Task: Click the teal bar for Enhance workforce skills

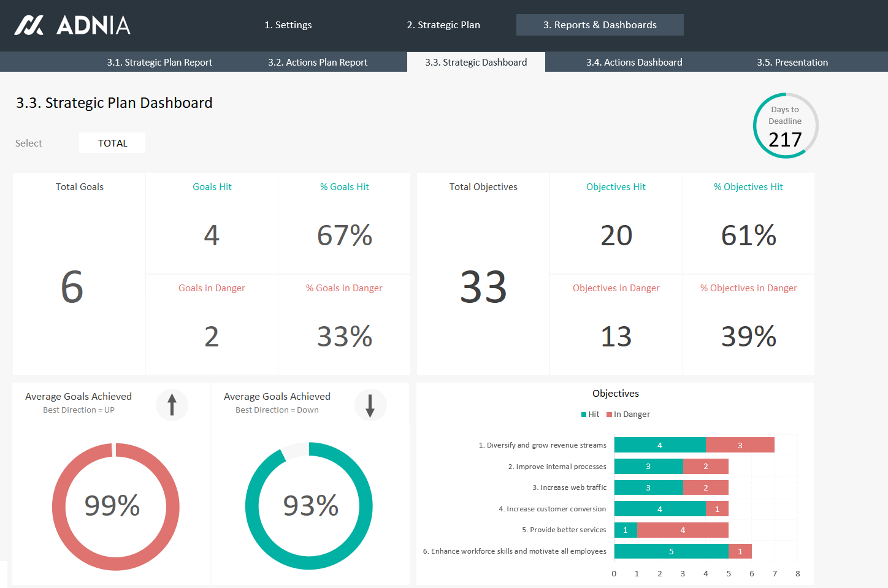Action: (671, 551)
